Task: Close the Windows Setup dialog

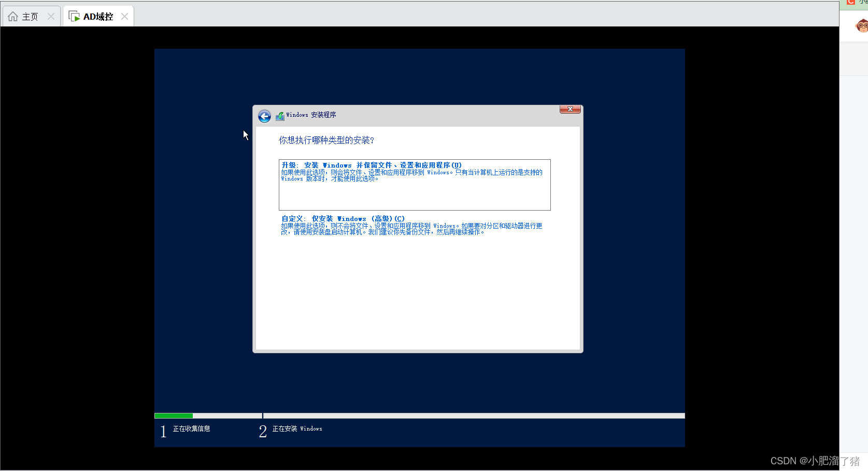Action: 570,109
